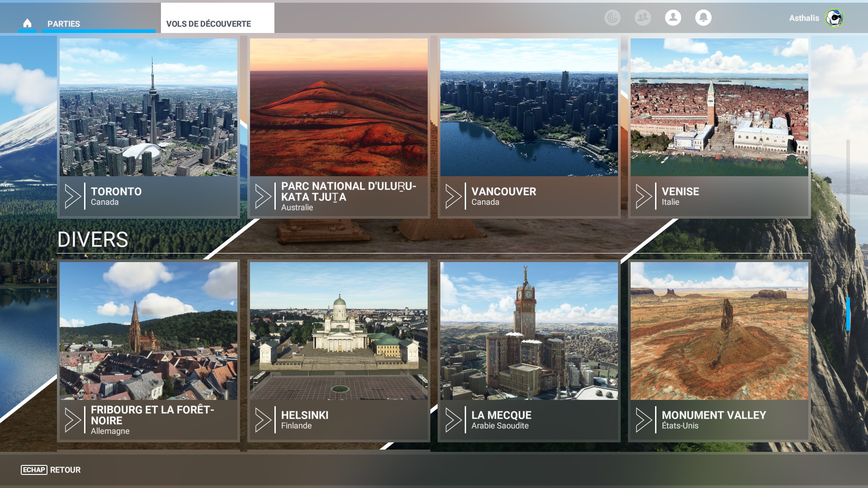Click the Retour button
868x488 pixels.
click(65, 470)
